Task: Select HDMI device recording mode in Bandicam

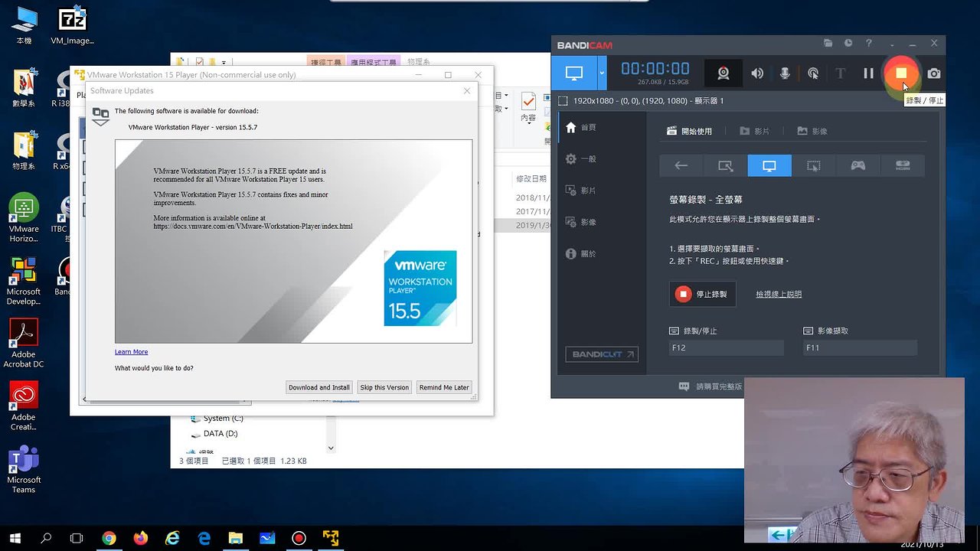Action: click(x=903, y=165)
